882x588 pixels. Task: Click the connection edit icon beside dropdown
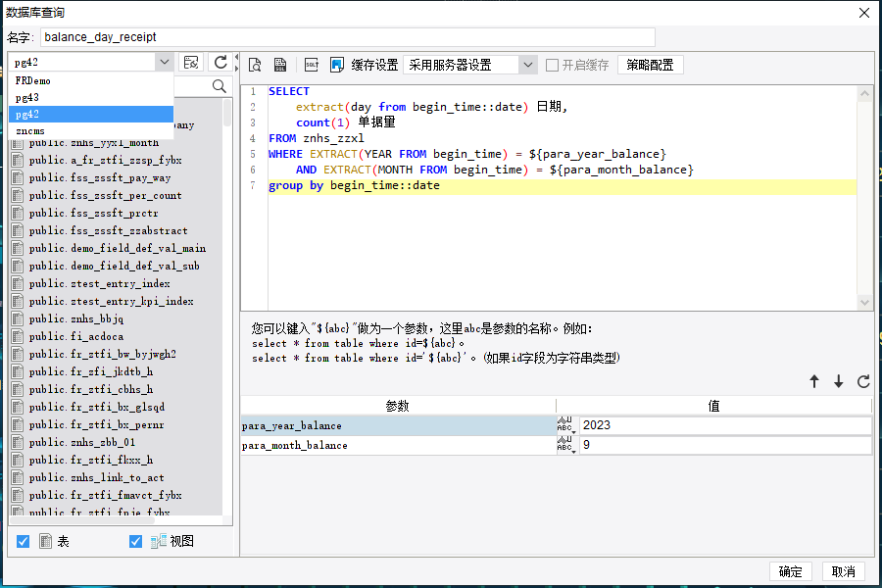pos(192,62)
